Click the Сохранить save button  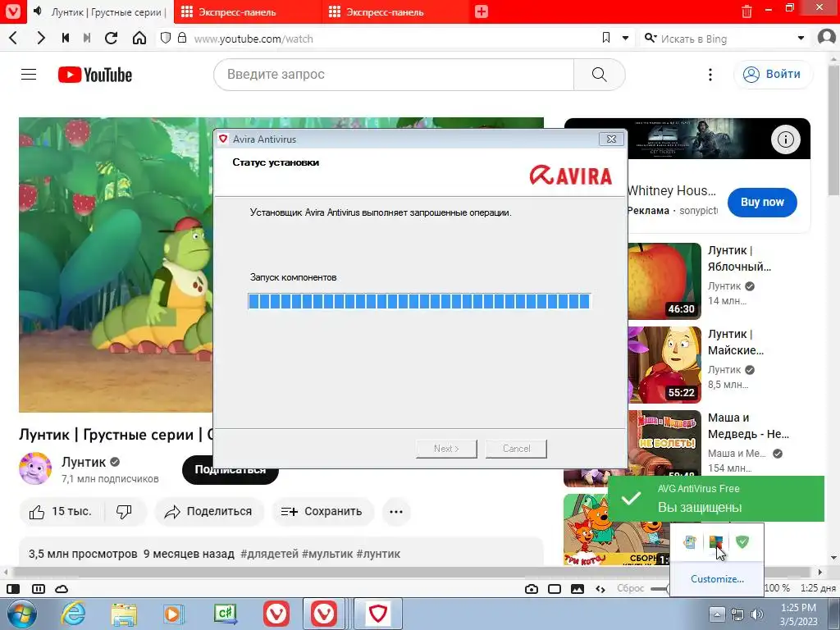[x=322, y=512]
